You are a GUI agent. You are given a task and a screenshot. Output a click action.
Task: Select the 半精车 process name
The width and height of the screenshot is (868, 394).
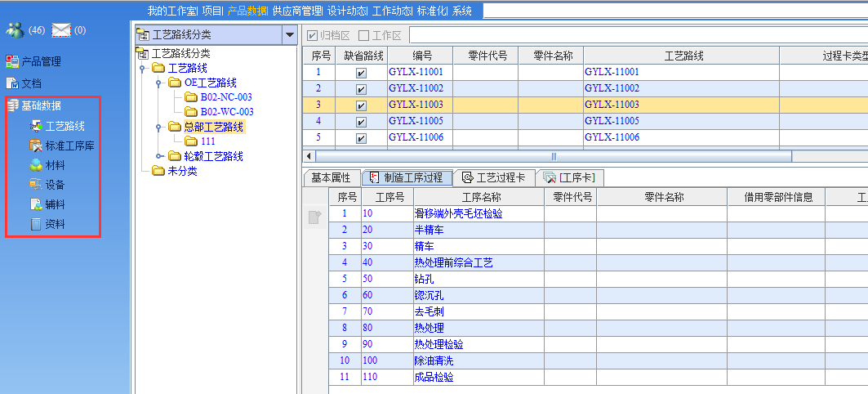(429, 230)
